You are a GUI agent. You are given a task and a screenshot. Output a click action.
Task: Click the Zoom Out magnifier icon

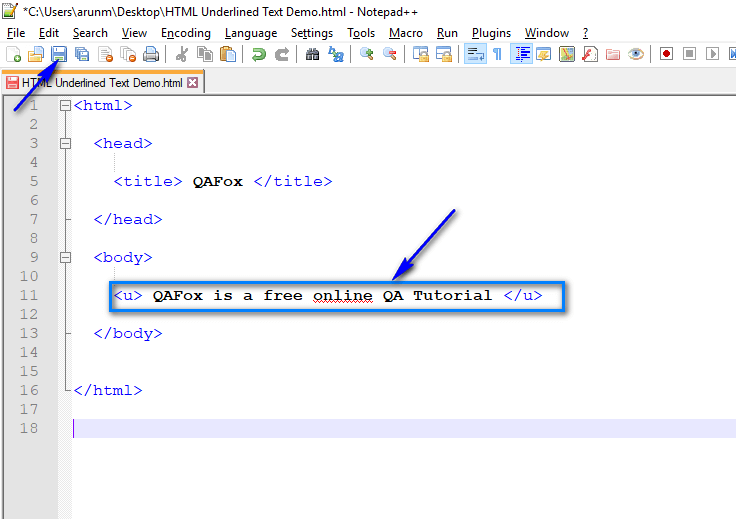pyautogui.click(x=390, y=54)
